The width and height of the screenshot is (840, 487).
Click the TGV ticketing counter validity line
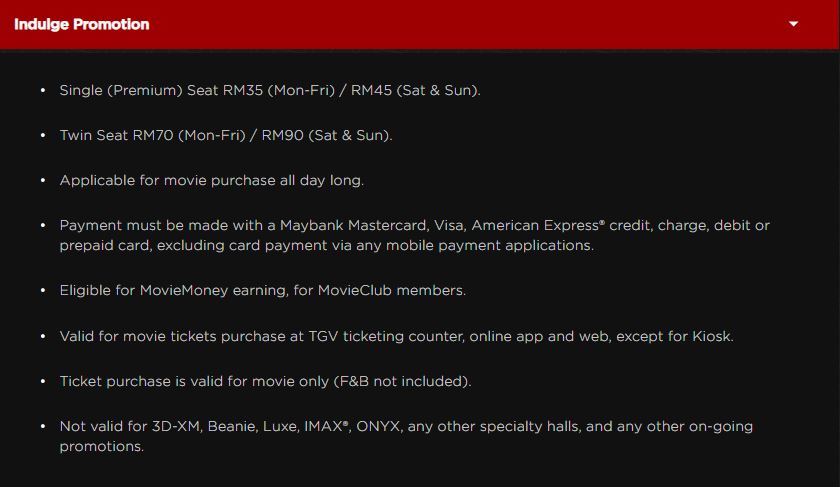tap(396, 336)
